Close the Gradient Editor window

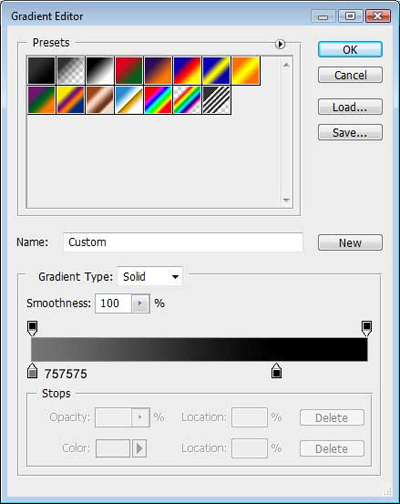click(x=378, y=16)
